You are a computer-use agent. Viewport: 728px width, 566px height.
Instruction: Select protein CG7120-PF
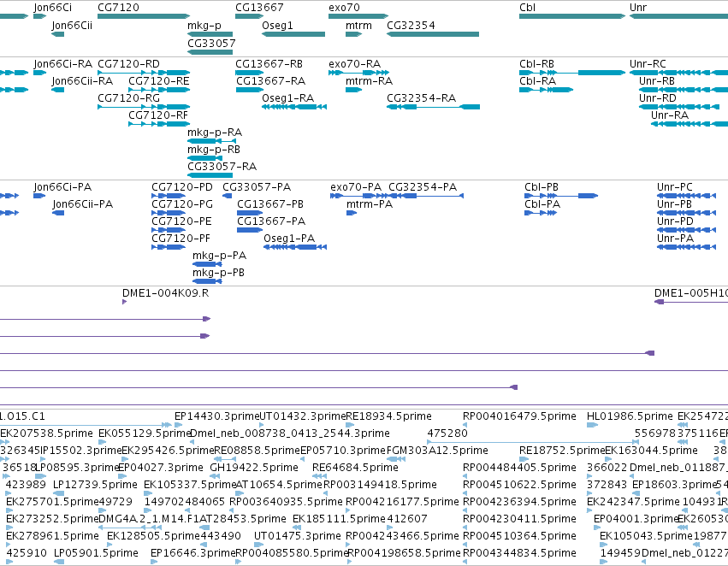169,247
